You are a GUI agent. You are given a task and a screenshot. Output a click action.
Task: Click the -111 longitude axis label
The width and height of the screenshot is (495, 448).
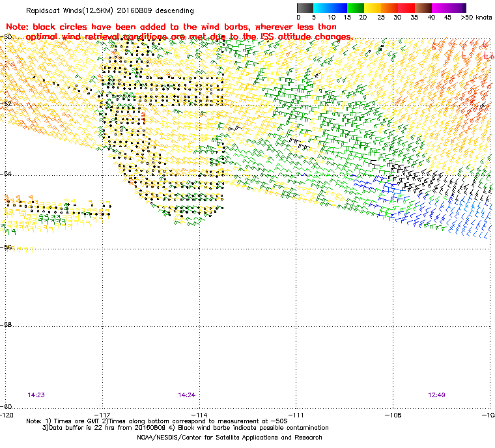click(x=296, y=415)
